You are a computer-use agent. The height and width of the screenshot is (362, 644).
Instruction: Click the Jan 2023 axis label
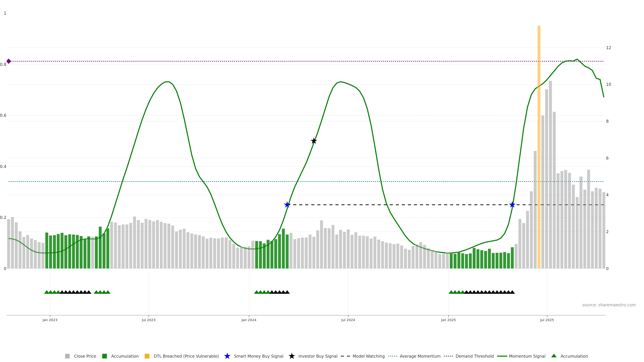click(x=50, y=320)
